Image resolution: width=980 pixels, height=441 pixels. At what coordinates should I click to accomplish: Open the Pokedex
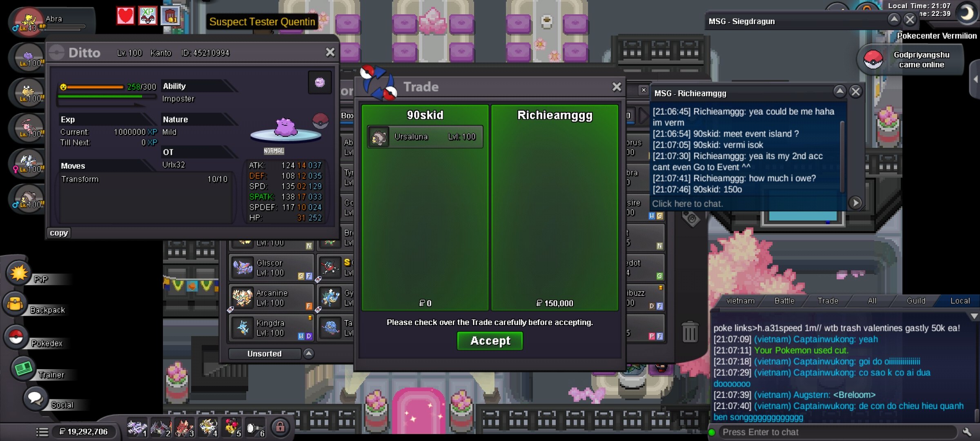pyautogui.click(x=16, y=337)
